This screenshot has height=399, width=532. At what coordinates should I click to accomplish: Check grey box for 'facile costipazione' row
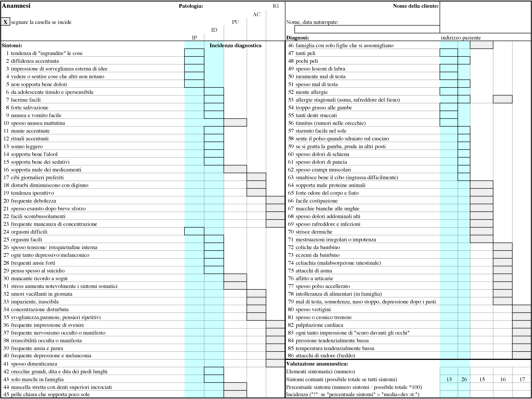(x=481, y=200)
